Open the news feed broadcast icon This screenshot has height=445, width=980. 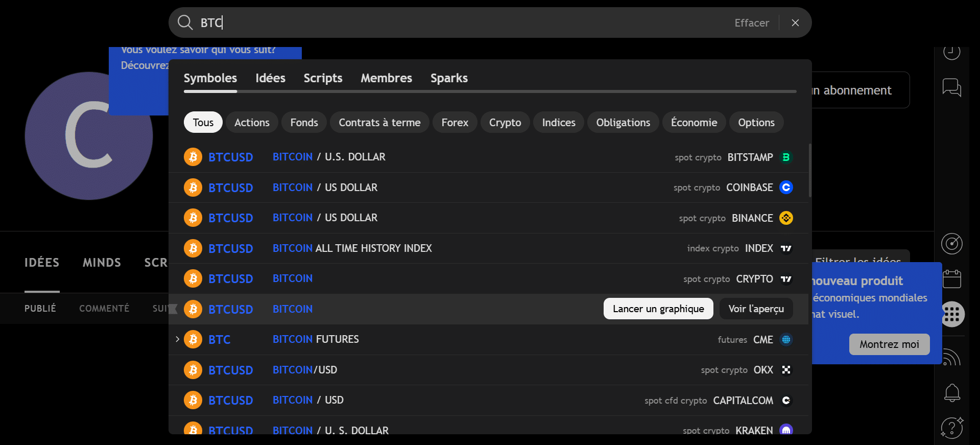point(951,358)
